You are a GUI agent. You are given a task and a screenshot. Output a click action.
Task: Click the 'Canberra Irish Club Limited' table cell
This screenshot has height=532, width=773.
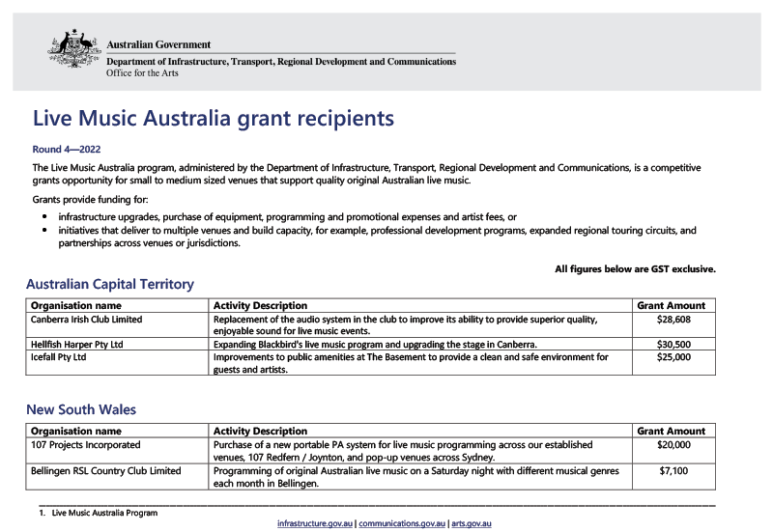pos(87,320)
